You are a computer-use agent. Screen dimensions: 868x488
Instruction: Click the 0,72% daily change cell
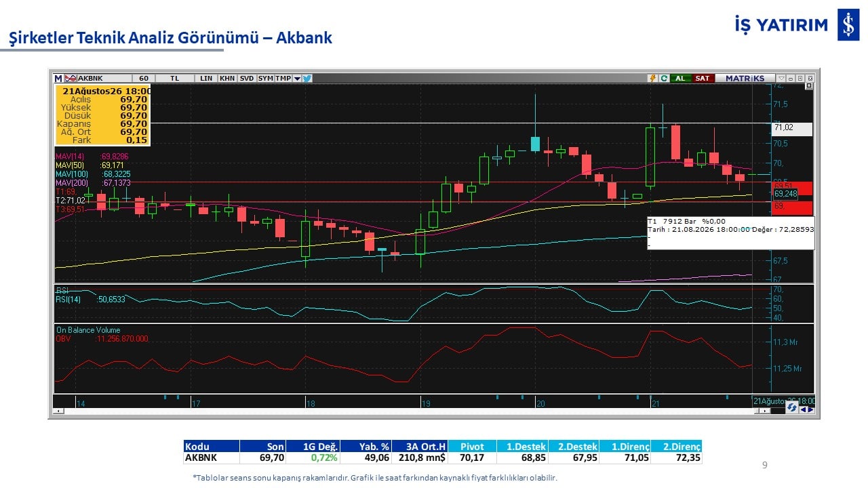314,458
